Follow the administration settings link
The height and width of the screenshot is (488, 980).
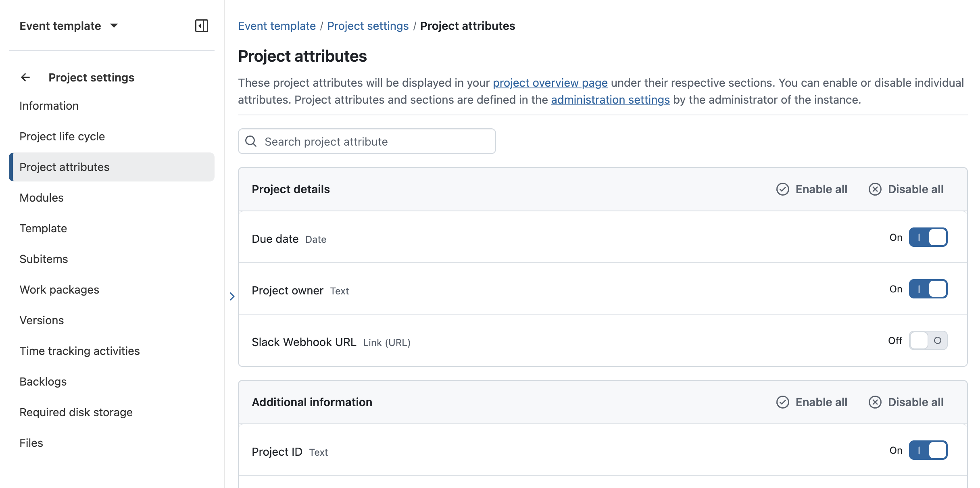coord(610,100)
